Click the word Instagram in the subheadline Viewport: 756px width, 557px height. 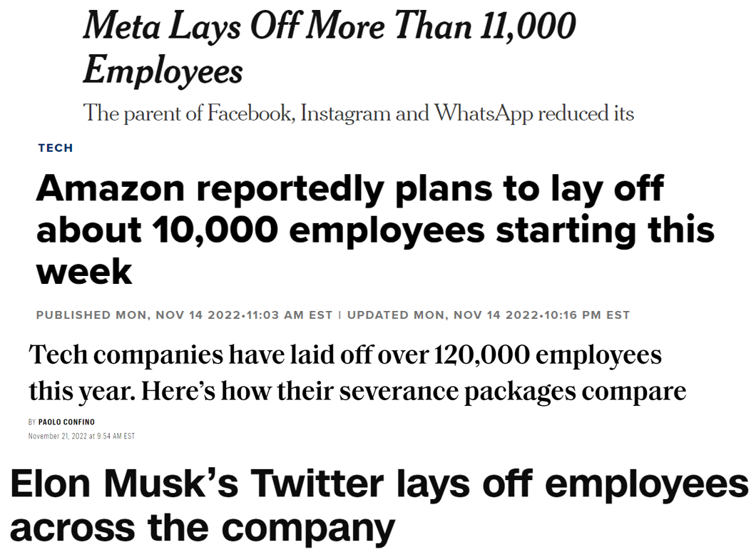coord(344,113)
